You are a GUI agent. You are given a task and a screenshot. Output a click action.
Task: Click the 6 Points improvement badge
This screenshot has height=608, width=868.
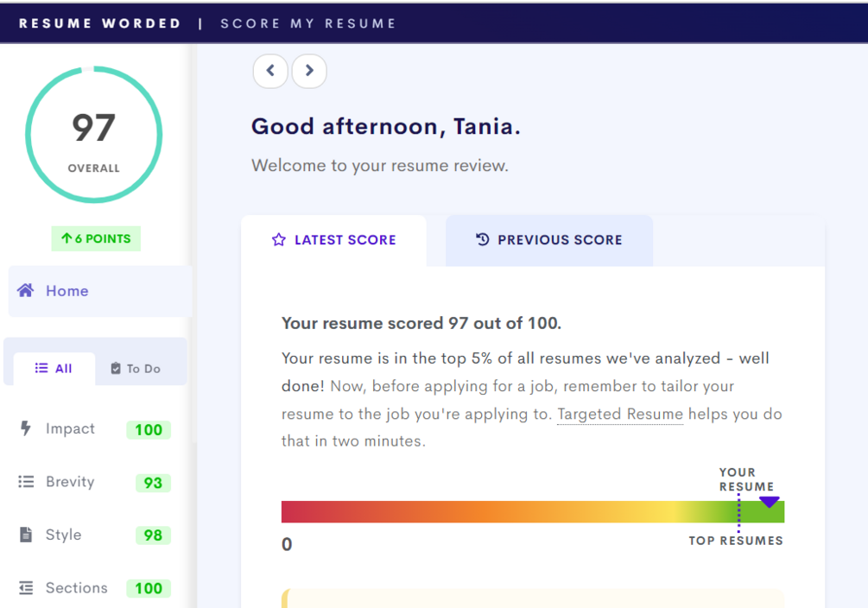pyautogui.click(x=96, y=238)
